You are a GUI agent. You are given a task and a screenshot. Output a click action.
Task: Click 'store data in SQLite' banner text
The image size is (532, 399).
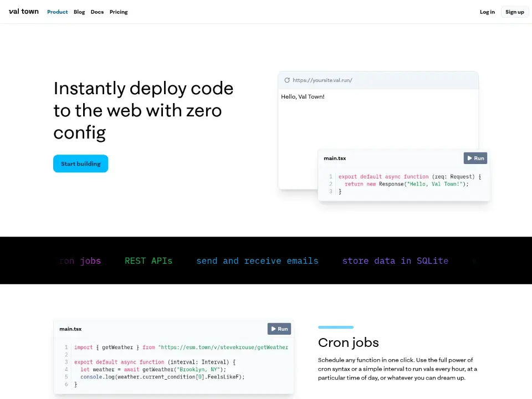[x=395, y=260]
